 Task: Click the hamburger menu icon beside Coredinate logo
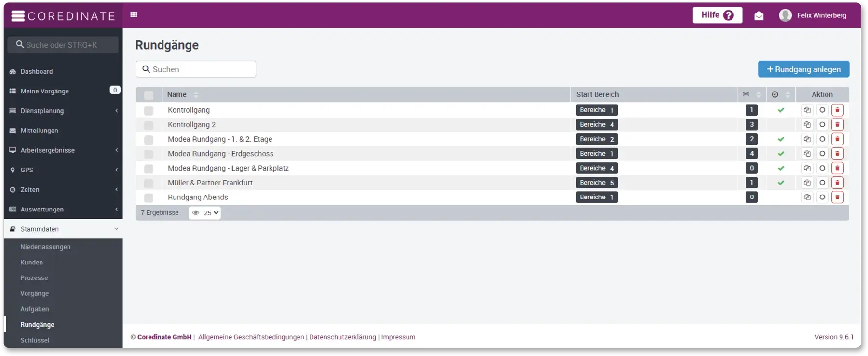18,16
